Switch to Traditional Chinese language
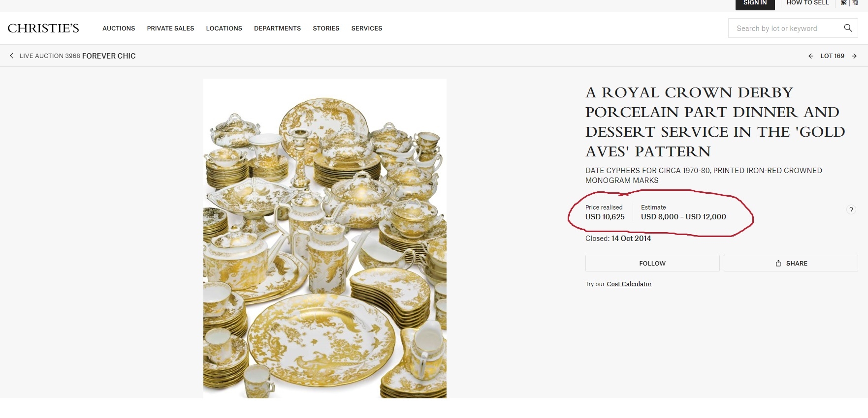Viewport: 868px width, 418px height. click(x=843, y=2)
